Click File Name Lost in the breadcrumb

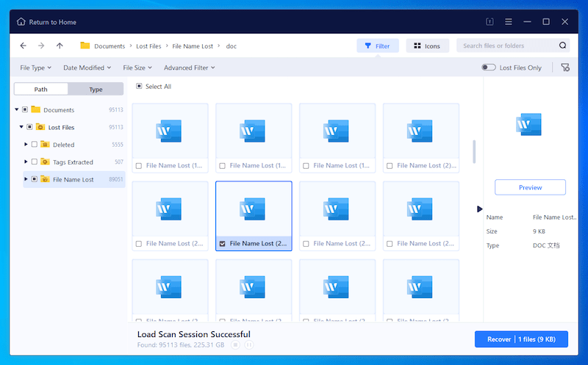click(193, 46)
